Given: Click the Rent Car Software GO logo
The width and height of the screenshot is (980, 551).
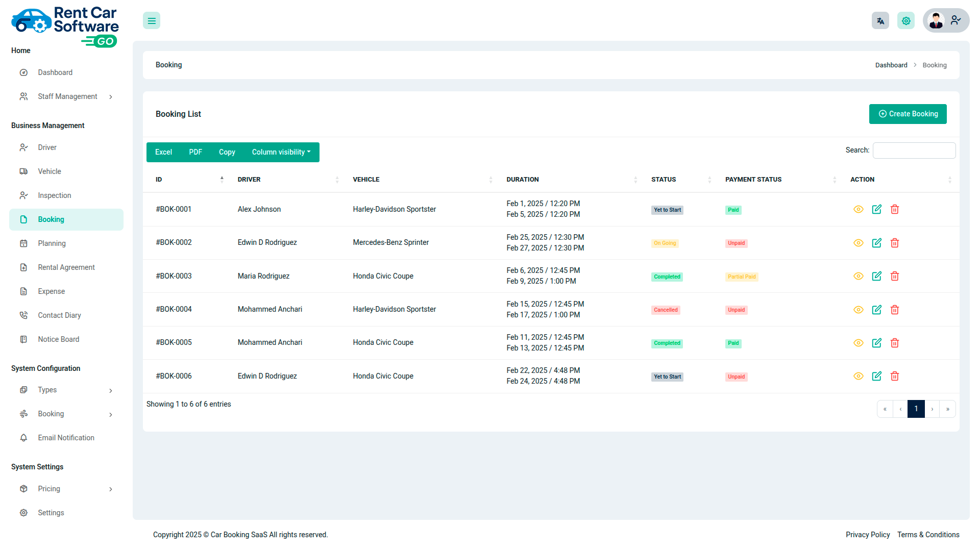Looking at the screenshot, I should click(65, 27).
